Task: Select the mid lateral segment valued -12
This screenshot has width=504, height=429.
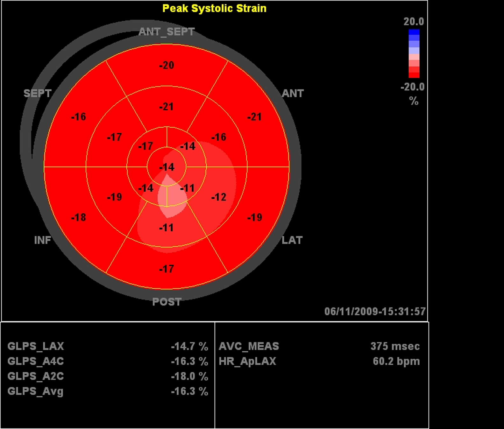Action: pos(219,197)
